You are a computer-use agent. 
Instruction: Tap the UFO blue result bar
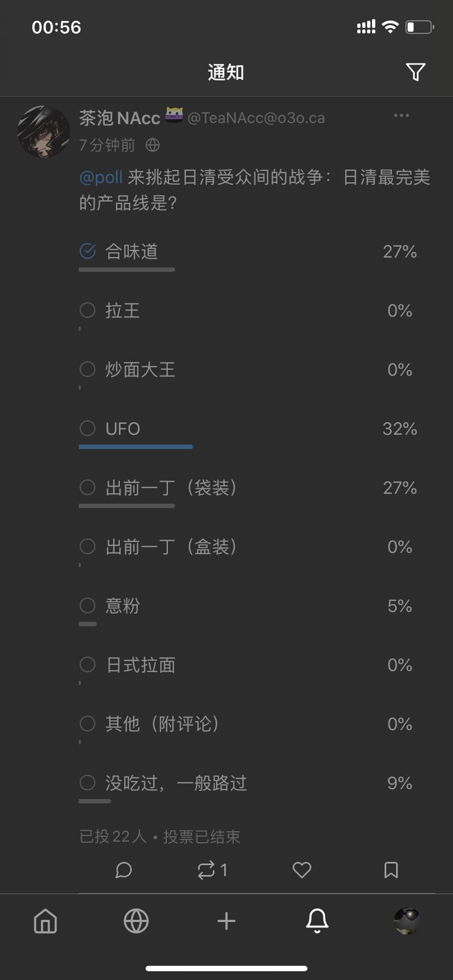[136, 447]
